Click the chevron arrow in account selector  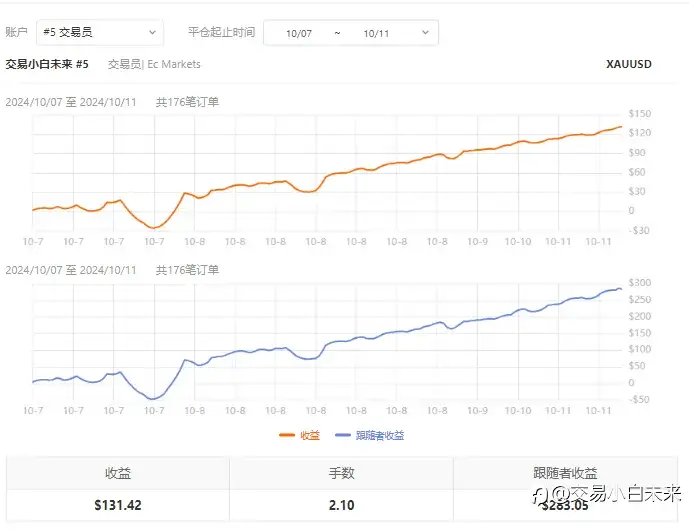152,33
